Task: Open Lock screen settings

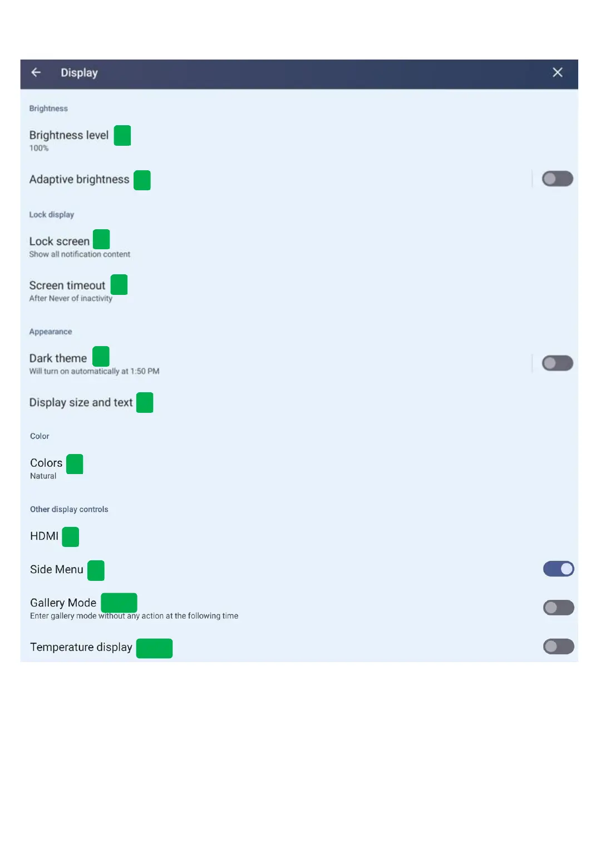Action: click(x=60, y=241)
